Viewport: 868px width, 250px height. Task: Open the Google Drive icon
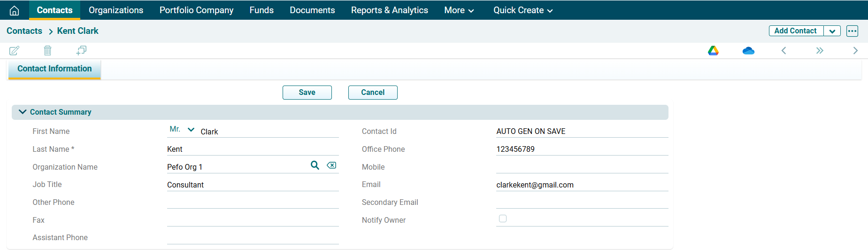point(713,50)
